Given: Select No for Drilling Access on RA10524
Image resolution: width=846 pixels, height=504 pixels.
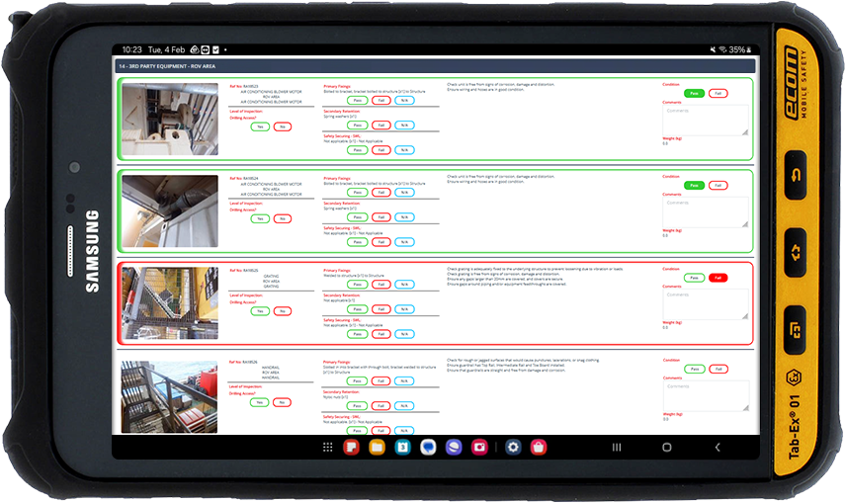Looking at the screenshot, I should tap(283, 218).
